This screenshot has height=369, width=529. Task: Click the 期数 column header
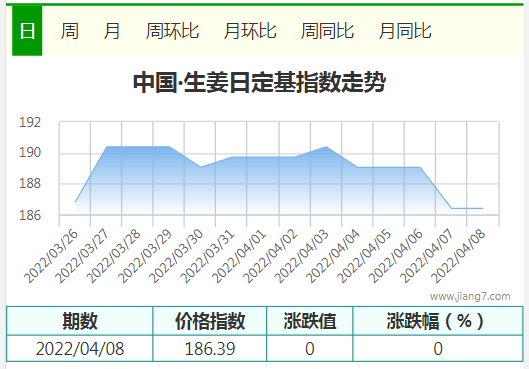80,321
